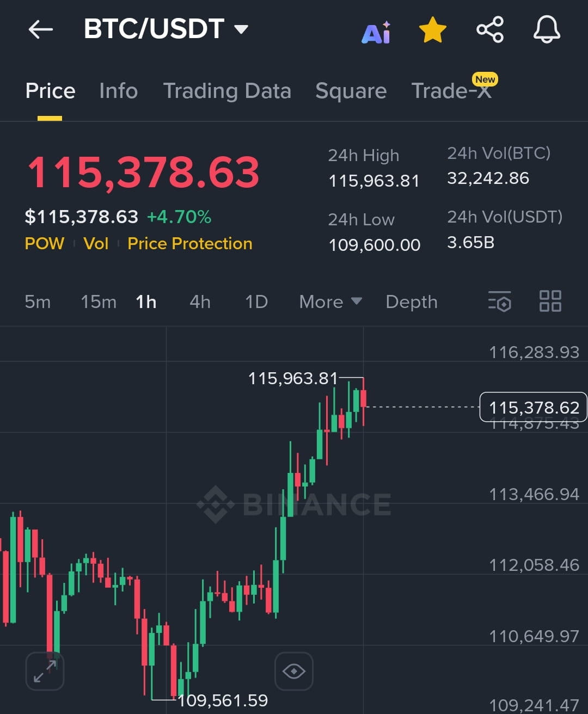Expand chart to fullscreen
Image resolution: width=588 pixels, height=714 pixels.
click(x=45, y=671)
